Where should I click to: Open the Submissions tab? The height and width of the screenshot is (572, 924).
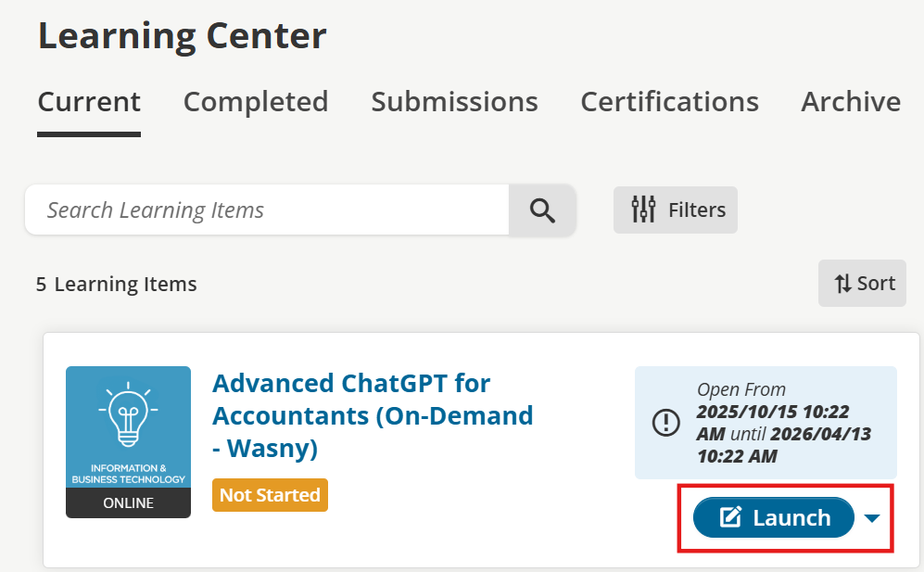click(x=454, y=101)
